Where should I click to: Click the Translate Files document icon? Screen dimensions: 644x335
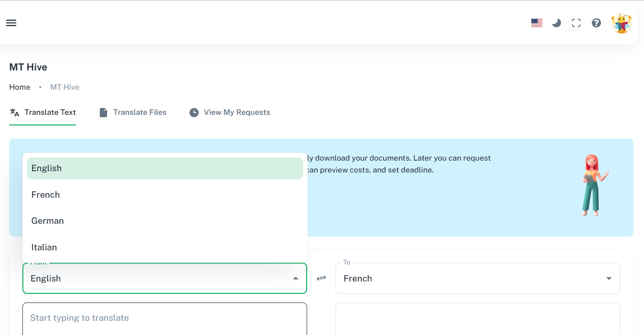[103, 113]
